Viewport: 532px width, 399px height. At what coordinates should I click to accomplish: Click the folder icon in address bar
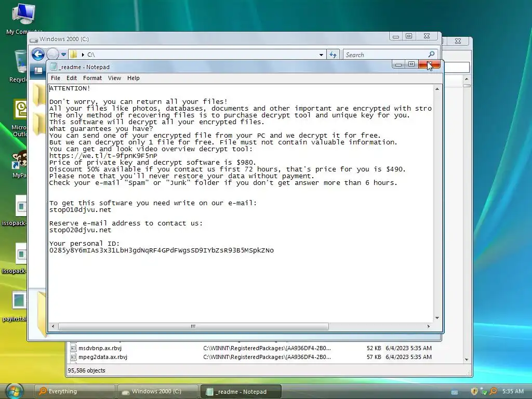tap(74, 54)
